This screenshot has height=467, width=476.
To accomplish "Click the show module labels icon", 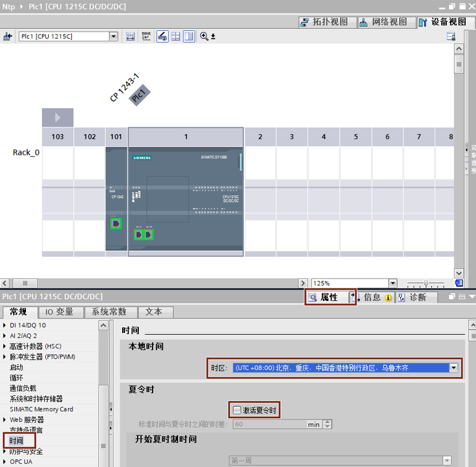I will [146, 36].
